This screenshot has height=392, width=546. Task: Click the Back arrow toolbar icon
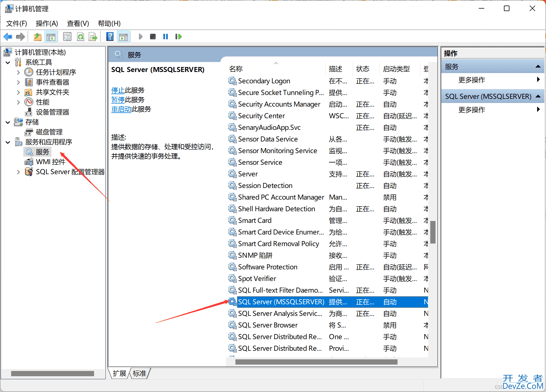pos(8,37)
